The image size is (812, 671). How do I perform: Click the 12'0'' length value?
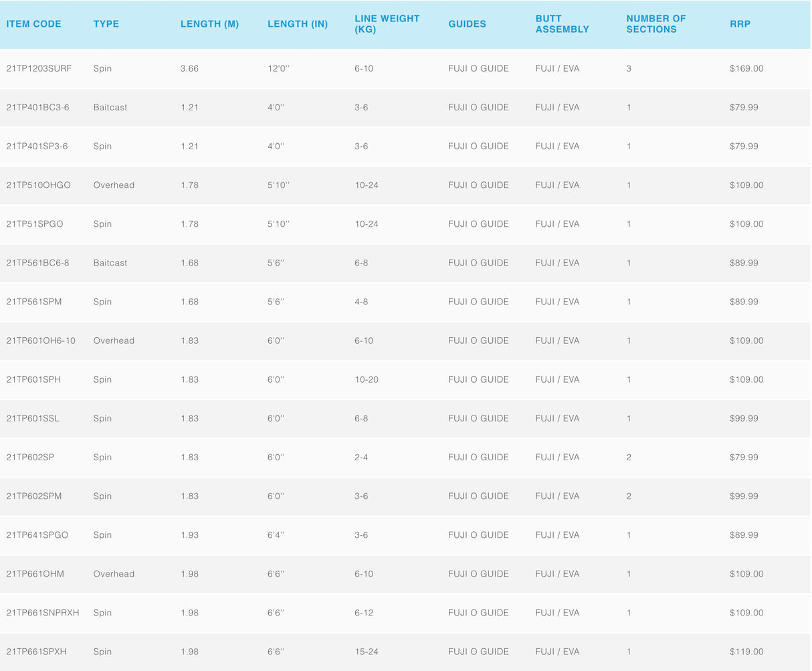pos(276,68)
